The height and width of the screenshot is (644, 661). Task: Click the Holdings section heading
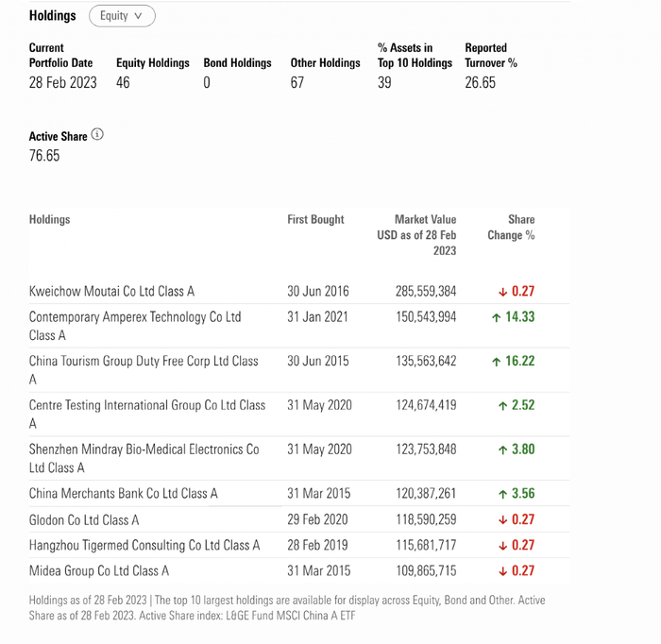53,16
